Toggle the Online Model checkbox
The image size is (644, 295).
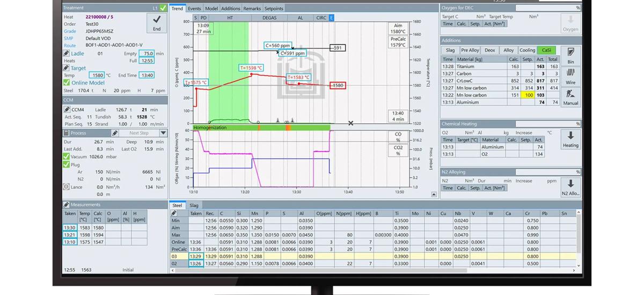(67, 83)
